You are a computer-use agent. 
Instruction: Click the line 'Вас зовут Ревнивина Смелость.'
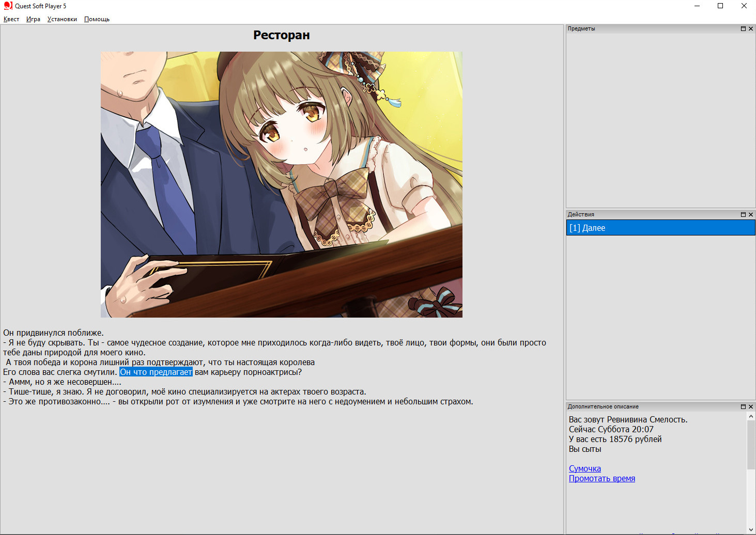coord(628,419)
